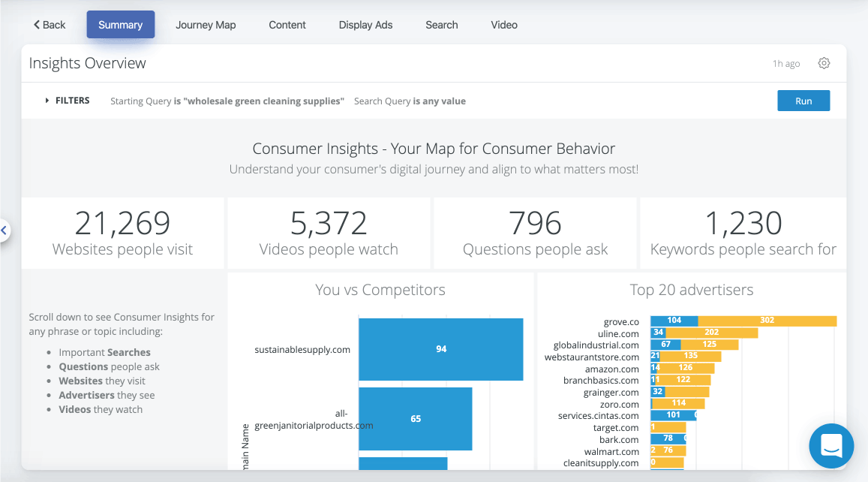This screenshot has height=482, width=868.
Task: Click bark.com blue bar value 78
Action: tap(668, 438)
